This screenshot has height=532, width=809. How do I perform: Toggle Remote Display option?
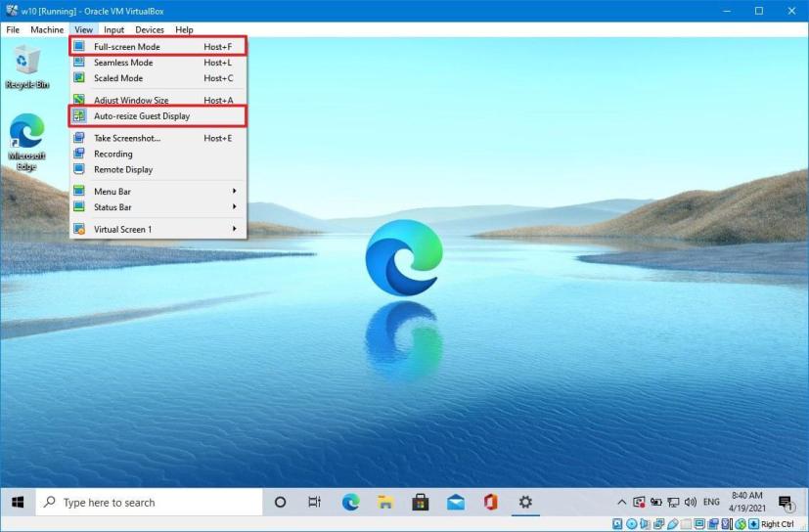click(157, 169)
